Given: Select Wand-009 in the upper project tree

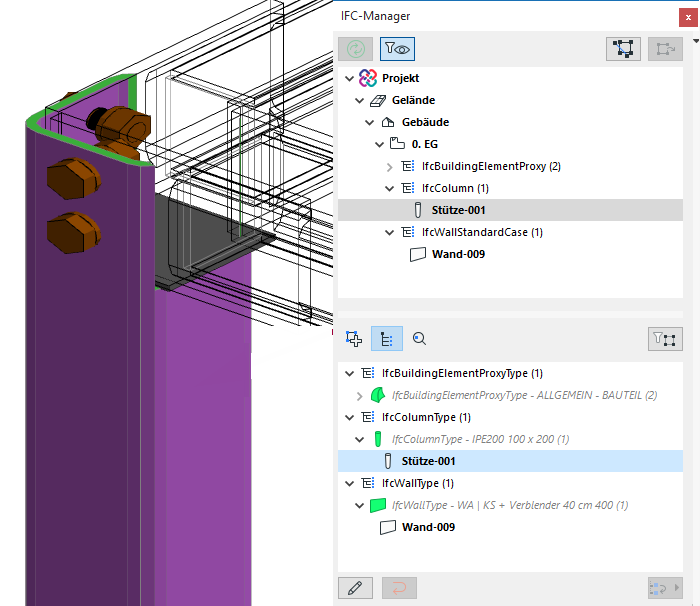Looking at the screenshot, I should (510, 254).
